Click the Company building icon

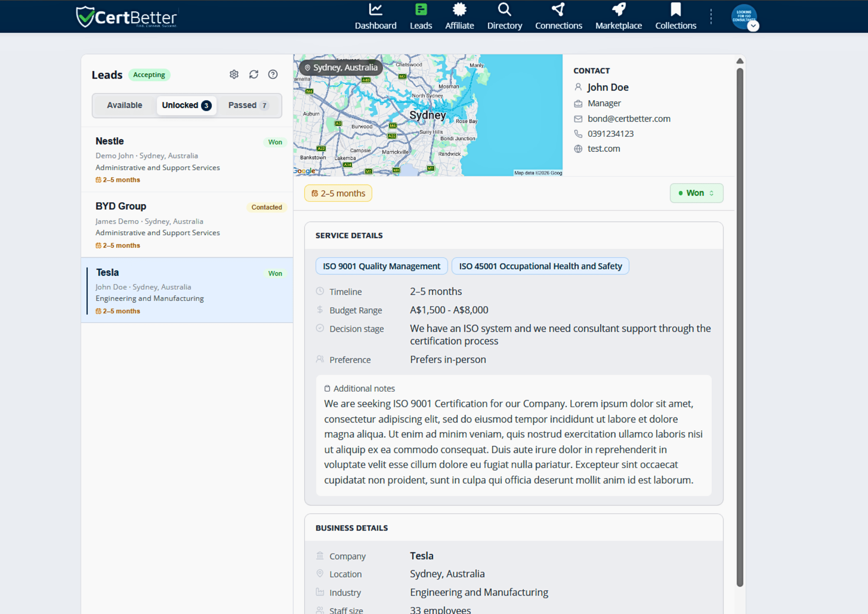(320, 555)
